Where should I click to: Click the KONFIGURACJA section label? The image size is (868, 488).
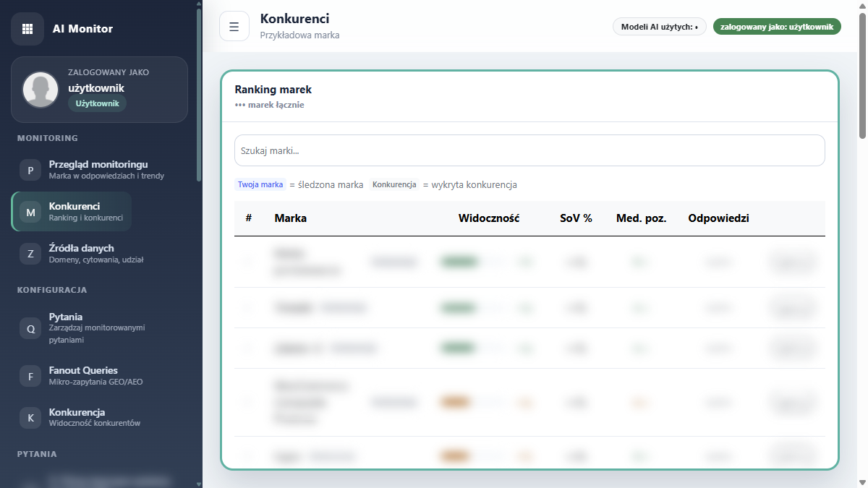(52, 290)
